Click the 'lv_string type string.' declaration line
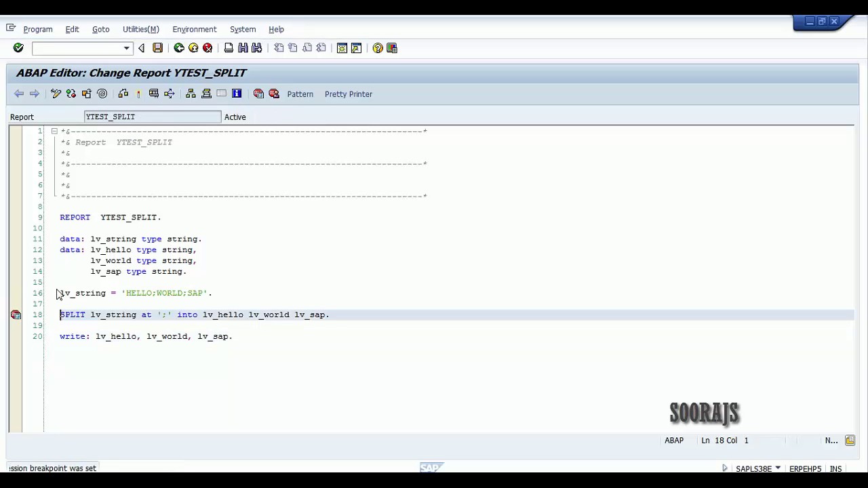This screenshot has width=868, height=488. click(x=131, y=239)
